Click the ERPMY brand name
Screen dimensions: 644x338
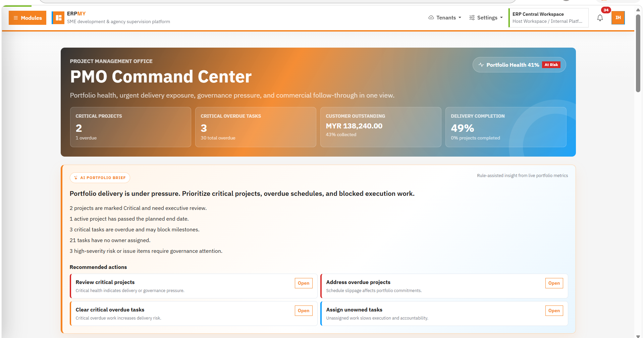76,14
